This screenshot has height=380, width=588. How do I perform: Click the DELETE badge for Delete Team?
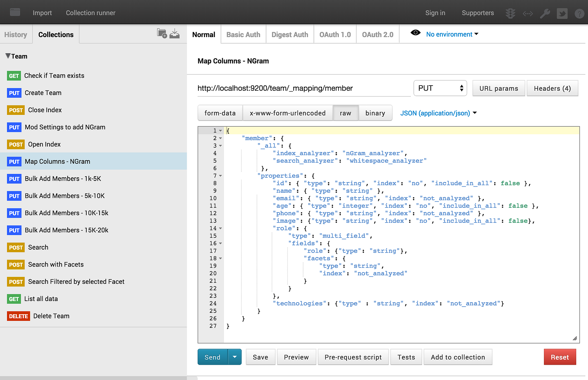[18, 316]
